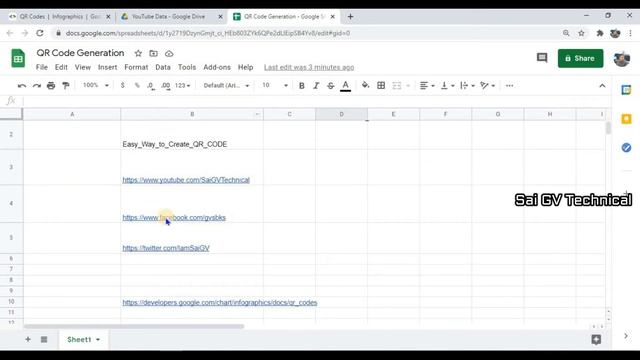
Task: Open the number format 123 dropdown
Action: [182, 86]
